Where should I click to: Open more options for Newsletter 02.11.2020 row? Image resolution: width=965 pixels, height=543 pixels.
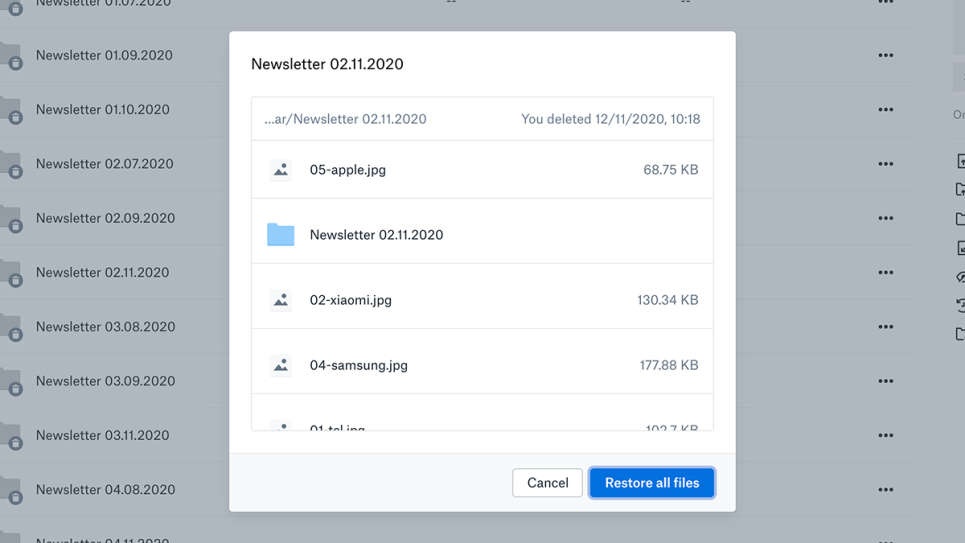(x=885, y=273)
